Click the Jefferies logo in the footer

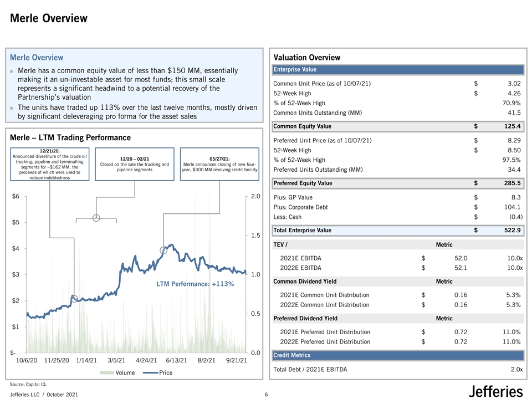(x=495, y=391)
